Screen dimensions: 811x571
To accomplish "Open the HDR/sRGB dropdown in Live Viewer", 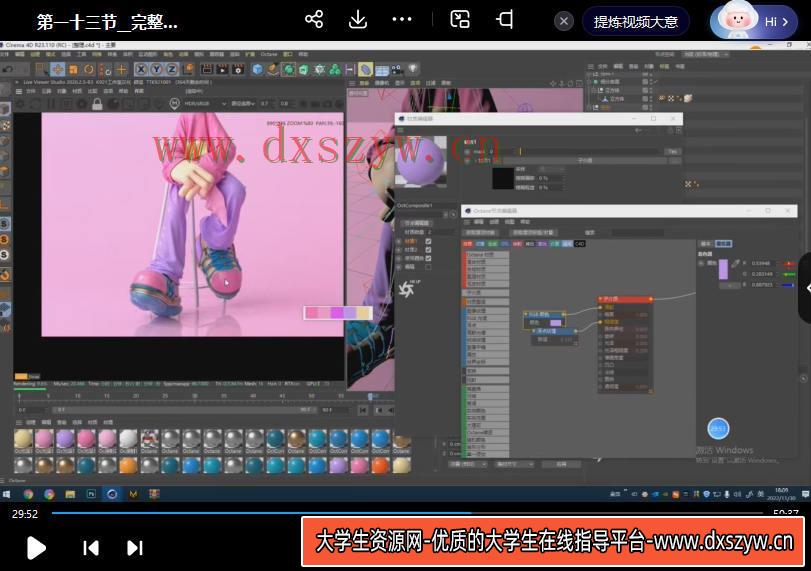I will point(204,103).
